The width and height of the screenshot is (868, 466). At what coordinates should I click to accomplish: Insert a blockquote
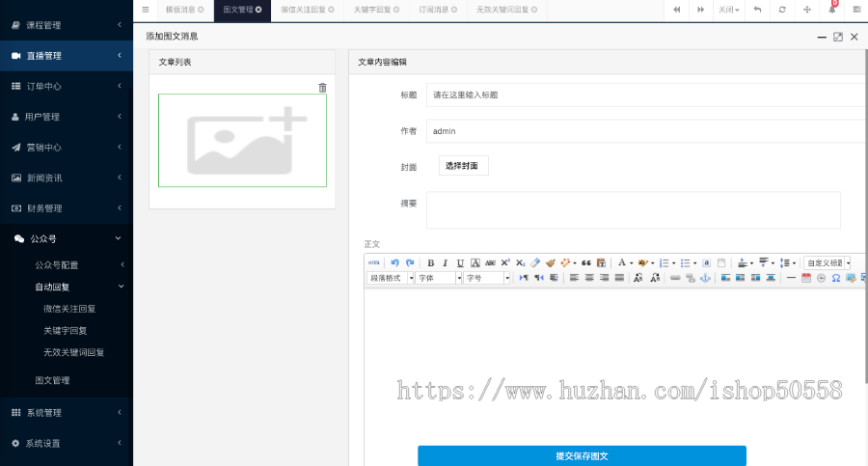pyautogui.click(x=586, y=262)
